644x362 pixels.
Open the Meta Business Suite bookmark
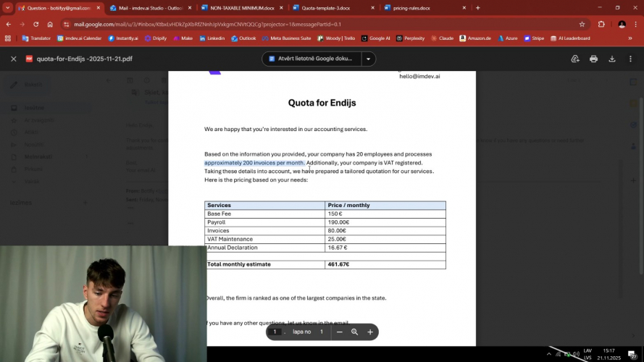tap(286, 38)
